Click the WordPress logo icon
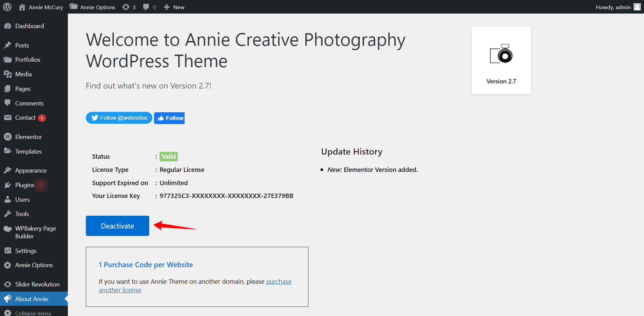Viewport: 644px width, 316px height. point(7,7)
